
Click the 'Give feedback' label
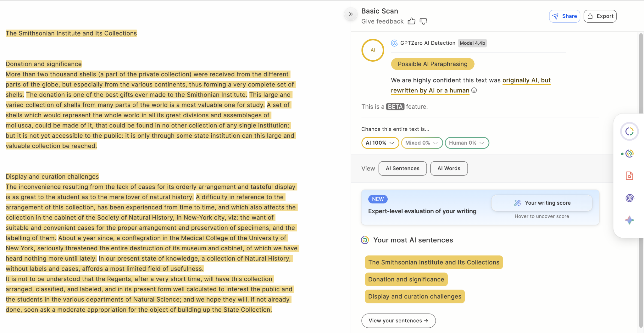[x=382, y=21]
